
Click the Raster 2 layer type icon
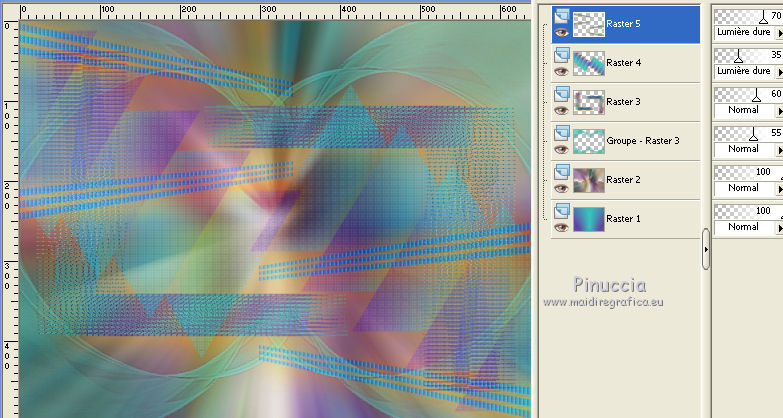(x=562, y=172)
